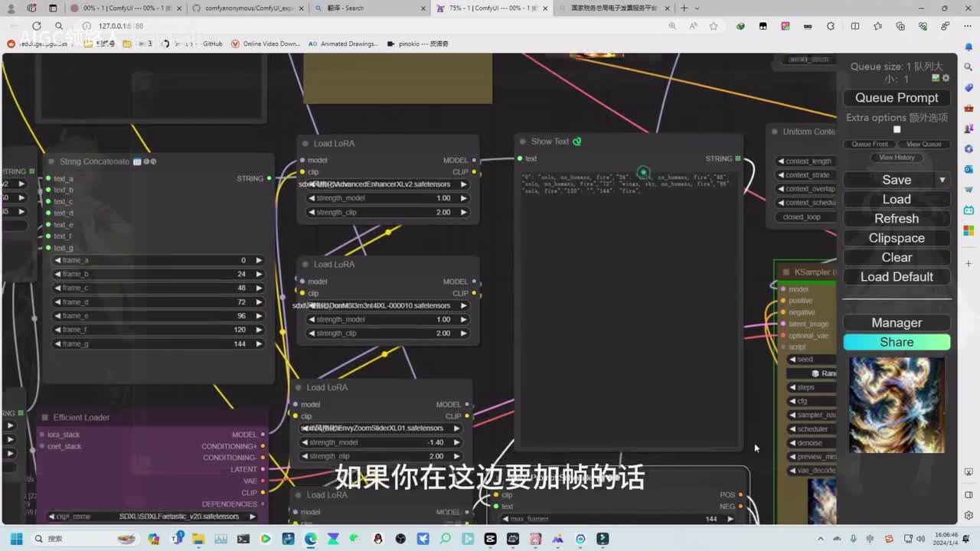Open the Windows Start menu
Image resolution: width=980 pixels, height=551 pixels.
[16, 539]
